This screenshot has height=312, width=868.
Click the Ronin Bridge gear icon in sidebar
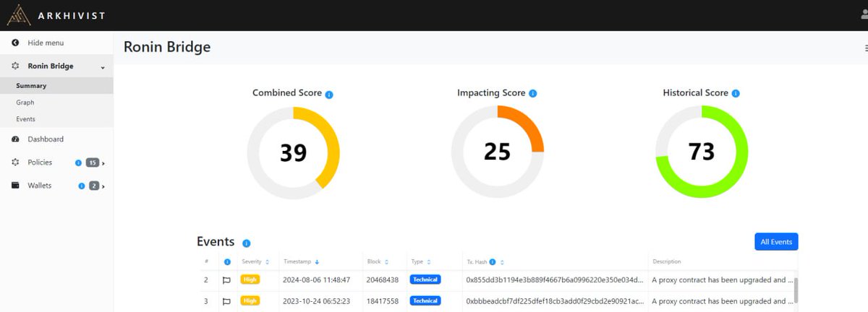[15, 66]
